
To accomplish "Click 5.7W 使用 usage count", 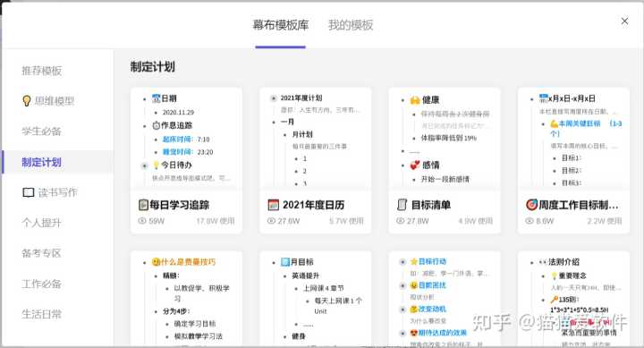I will [346, 221].
